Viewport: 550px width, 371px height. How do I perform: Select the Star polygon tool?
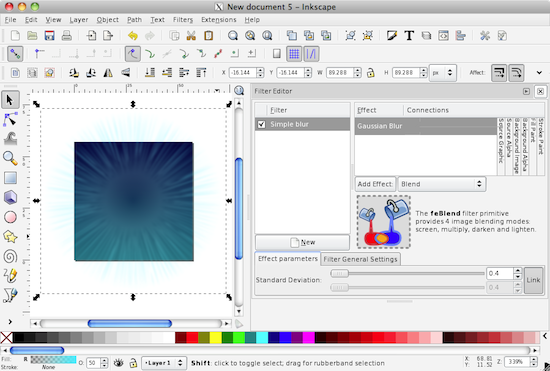10,237
